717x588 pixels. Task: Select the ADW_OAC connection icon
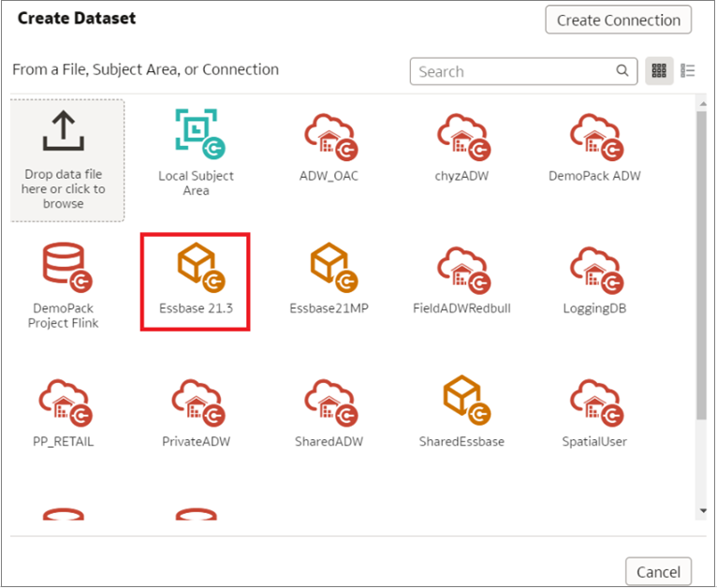(x=329, y=137)
